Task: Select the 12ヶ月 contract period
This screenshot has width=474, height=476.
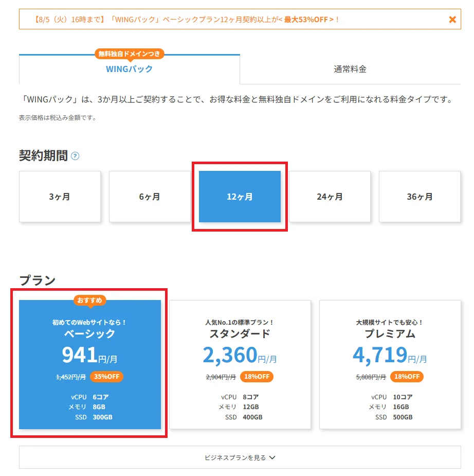Action: pos(240,197)
